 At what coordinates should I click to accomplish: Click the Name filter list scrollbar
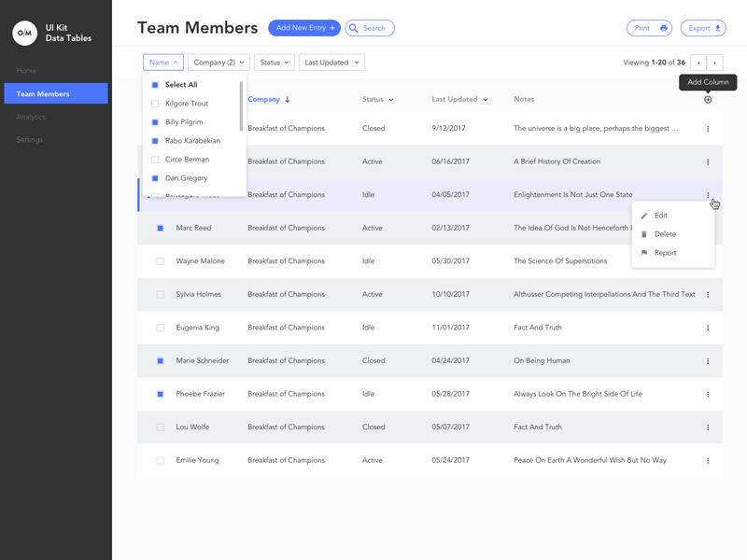241,105
